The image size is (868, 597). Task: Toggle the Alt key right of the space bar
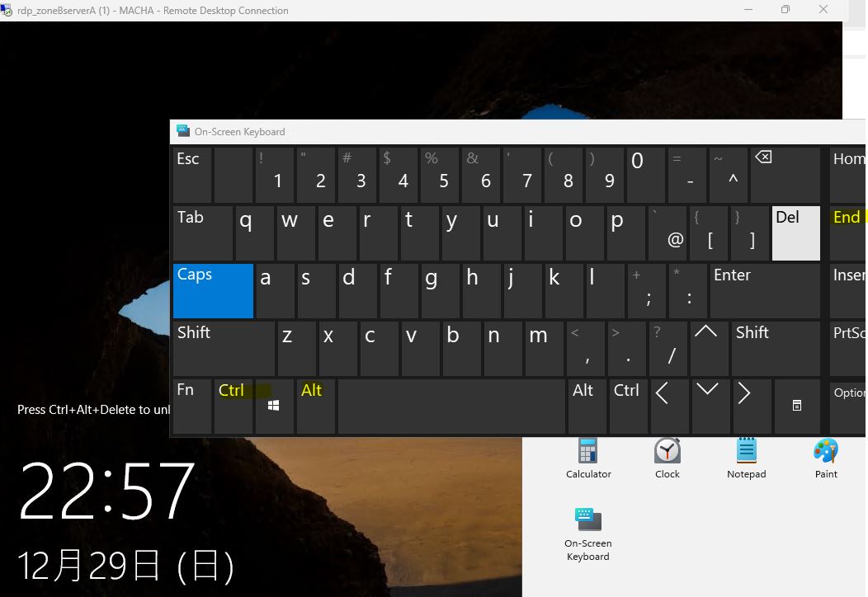[587, 407]
